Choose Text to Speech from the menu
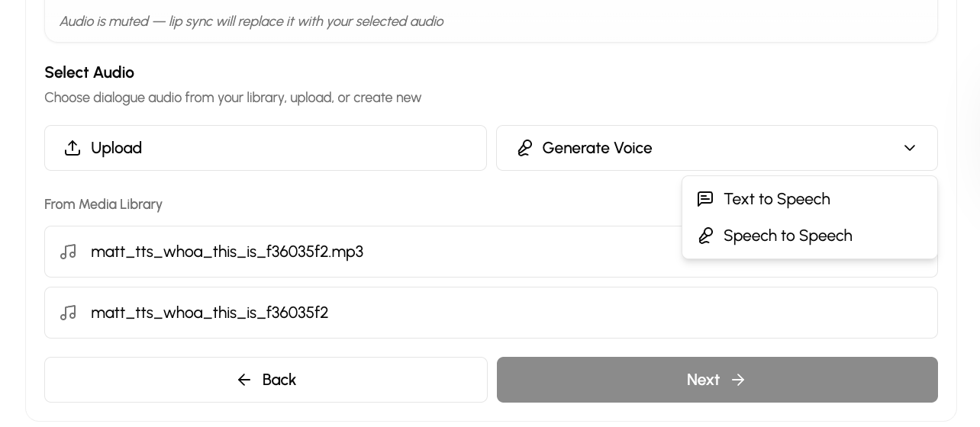Viewport: 980px width, 427px height. pyautogui.click(x=776, y=199)
